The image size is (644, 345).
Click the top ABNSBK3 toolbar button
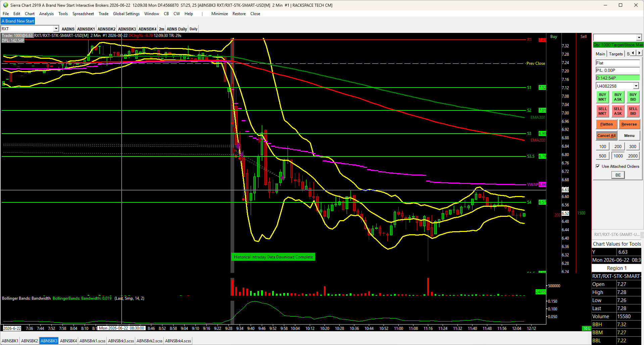coord(127,29)
